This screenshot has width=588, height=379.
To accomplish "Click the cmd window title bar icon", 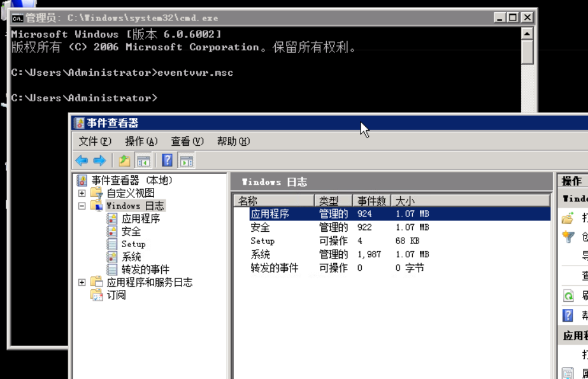I will [x=17, y=18].
